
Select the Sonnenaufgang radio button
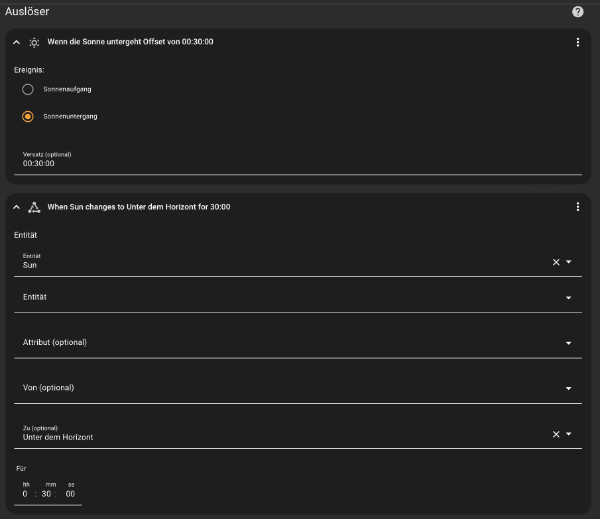[x=28, y=89]
